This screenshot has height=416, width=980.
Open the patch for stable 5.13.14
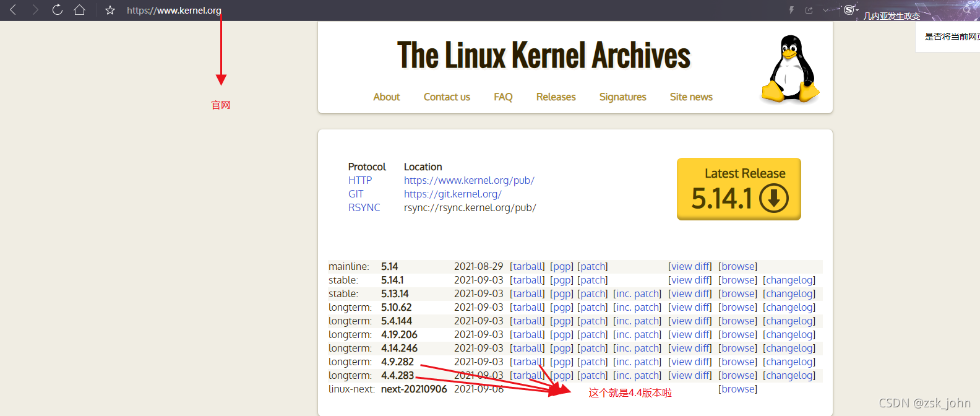click(x=593, y=294)
